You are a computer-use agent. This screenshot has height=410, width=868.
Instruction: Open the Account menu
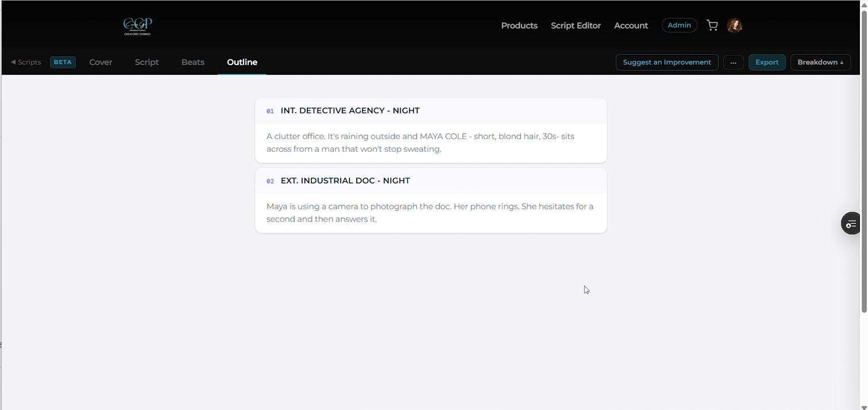point(631,25)
